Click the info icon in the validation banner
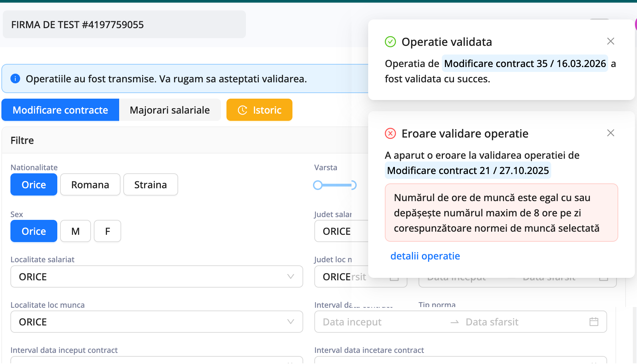 click(15, 78)
